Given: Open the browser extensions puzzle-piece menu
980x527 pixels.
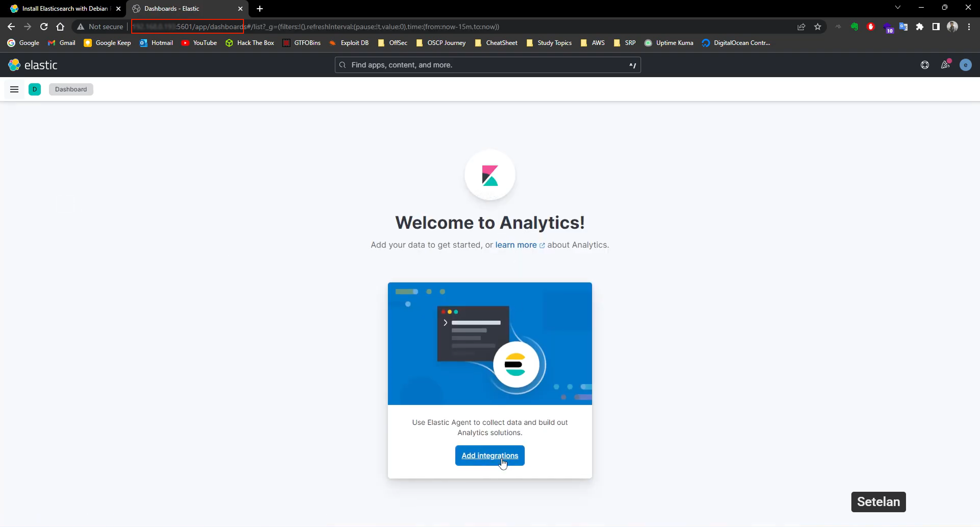Looking at the screenshot, I should pyautogui.click(x=920, y=27).
